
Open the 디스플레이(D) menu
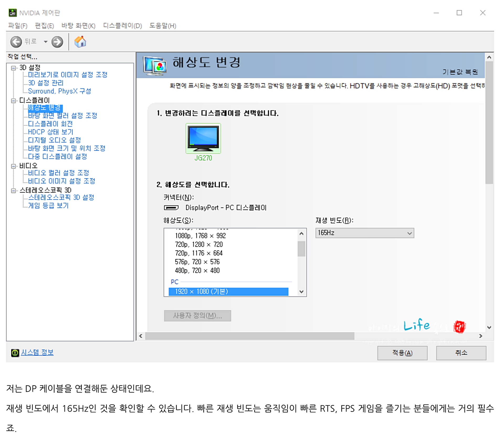click(122, 26)
